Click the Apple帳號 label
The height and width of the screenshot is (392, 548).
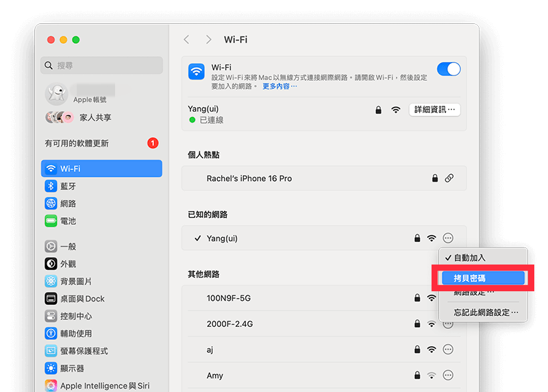click(90, 99)
